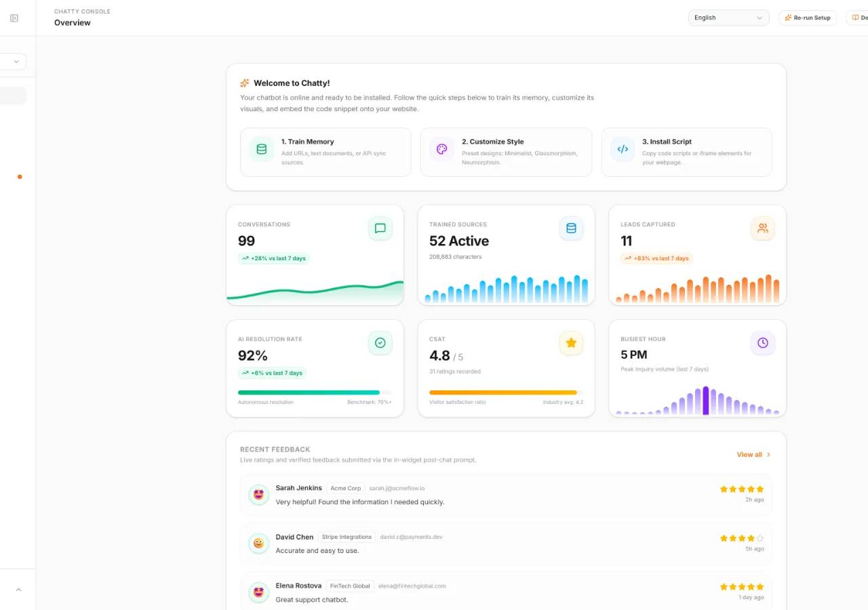Click Elena Rostova's emoji avatar
Image resolution: width=868 pixels, height=610 pixels.
coord(258,592)
